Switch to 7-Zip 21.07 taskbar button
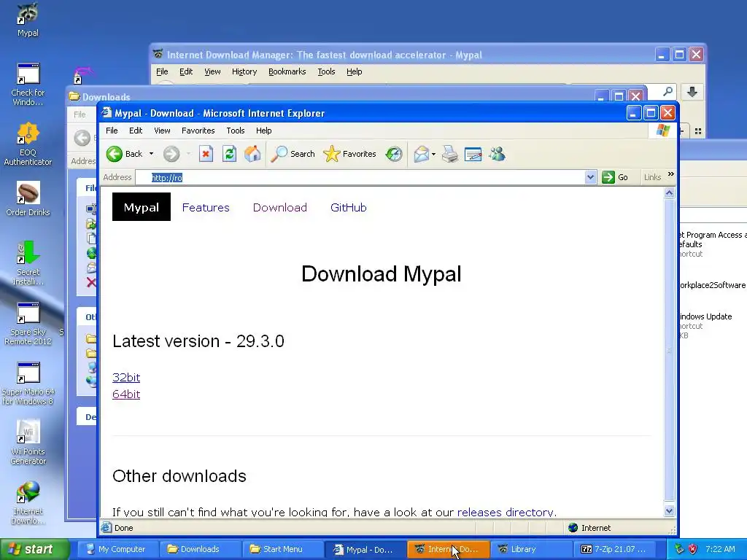747x560 pixels. [613, 549]
